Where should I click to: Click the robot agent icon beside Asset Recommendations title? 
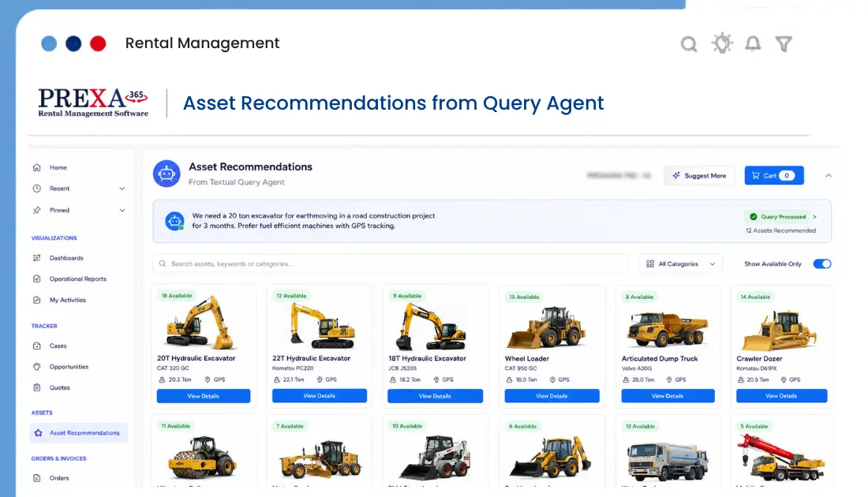166,174
